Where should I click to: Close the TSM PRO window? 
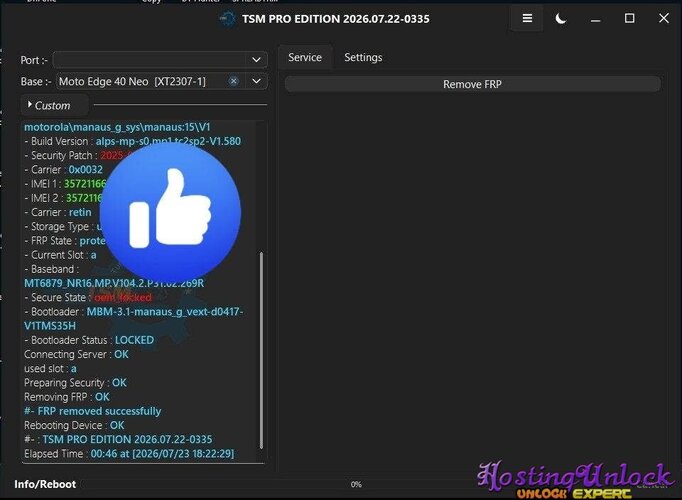[664, 18]
